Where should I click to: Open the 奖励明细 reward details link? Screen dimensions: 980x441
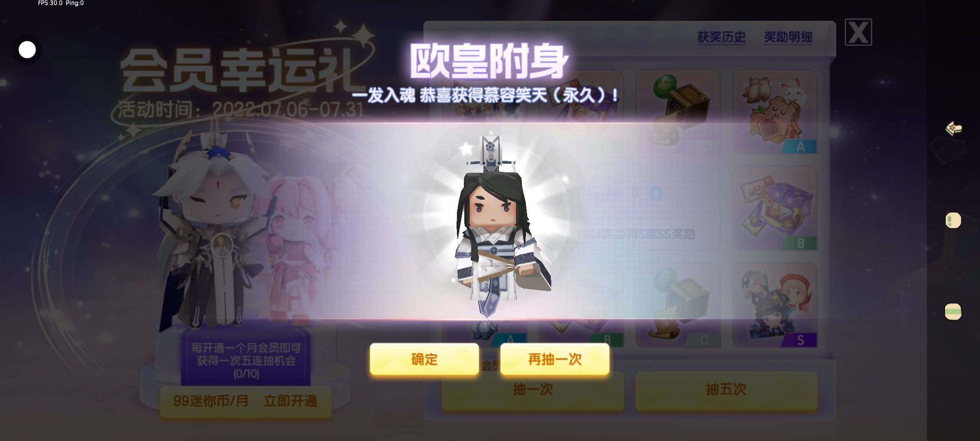point(788,37)
